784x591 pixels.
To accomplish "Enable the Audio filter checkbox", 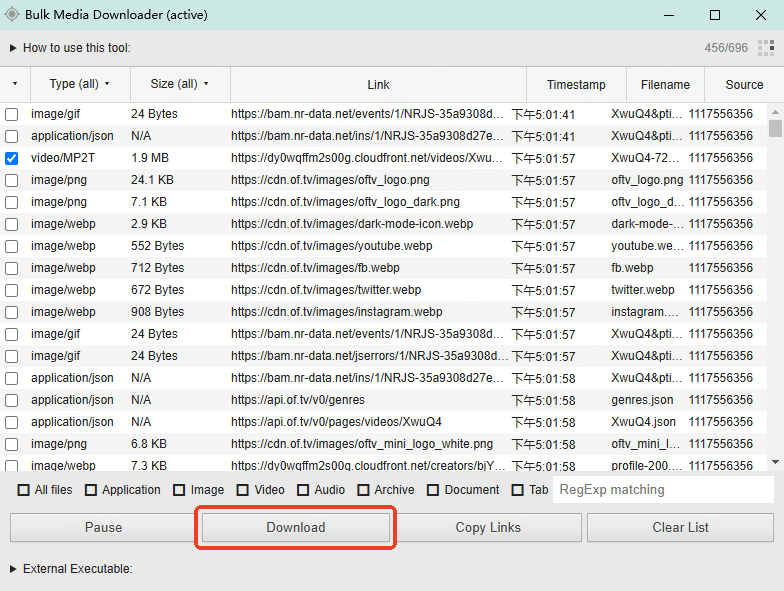I will [x=303, y=490].
